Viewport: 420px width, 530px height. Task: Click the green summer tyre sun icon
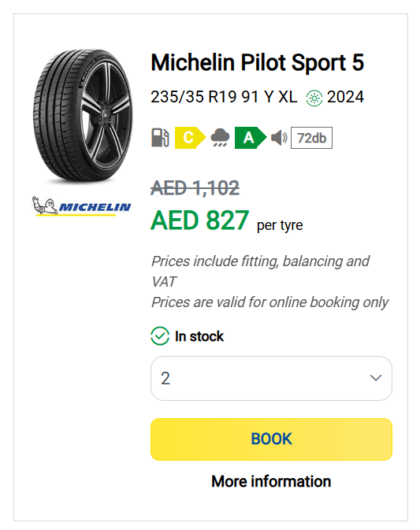(x=314, y=98)
